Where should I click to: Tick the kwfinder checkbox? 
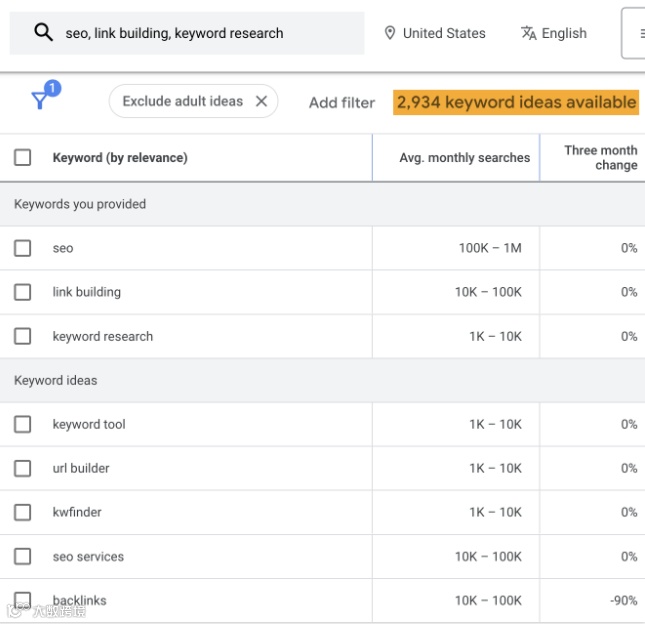(22, 512)
